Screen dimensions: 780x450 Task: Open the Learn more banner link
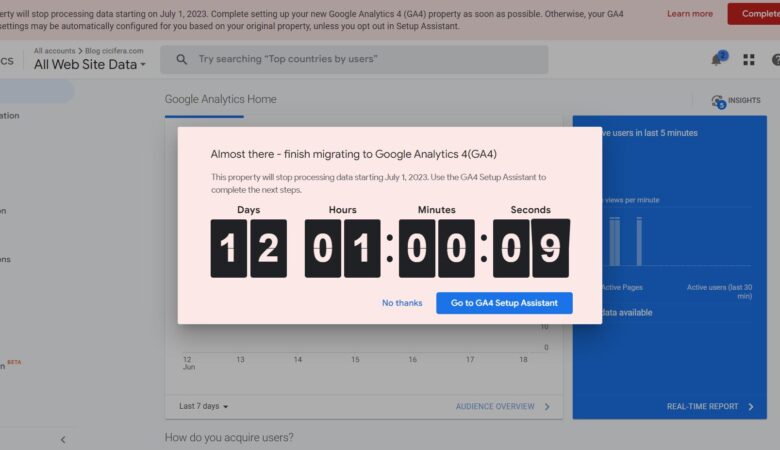click(690, 14)
